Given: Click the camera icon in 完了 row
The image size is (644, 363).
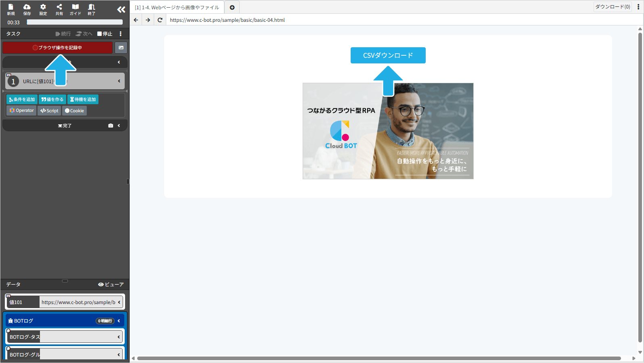Looking at the screenshot, I should click(x=111, y=126).
